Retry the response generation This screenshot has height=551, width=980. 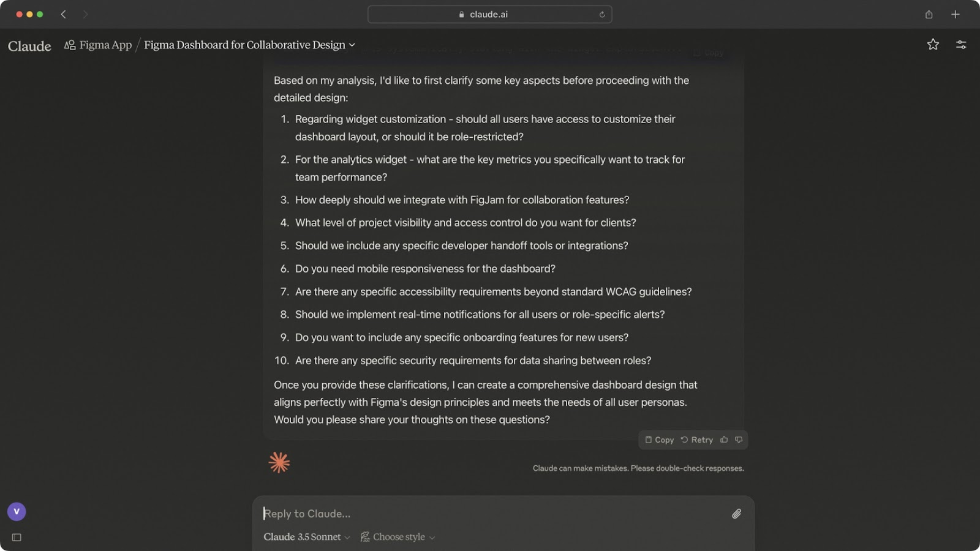point(697,440)
